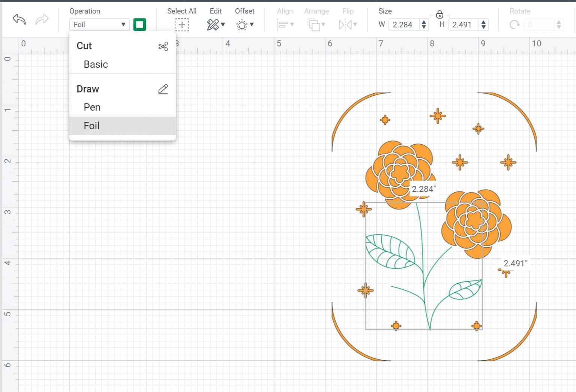Click the Rotate circular arrow icon
Image resolution: width=576 pixels, height=392 pixels.
click(x=514, y=25)
